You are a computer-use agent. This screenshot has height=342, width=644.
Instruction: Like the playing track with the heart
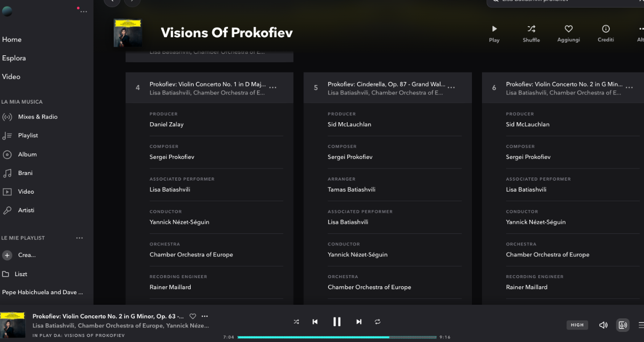[x=193, y=316]
